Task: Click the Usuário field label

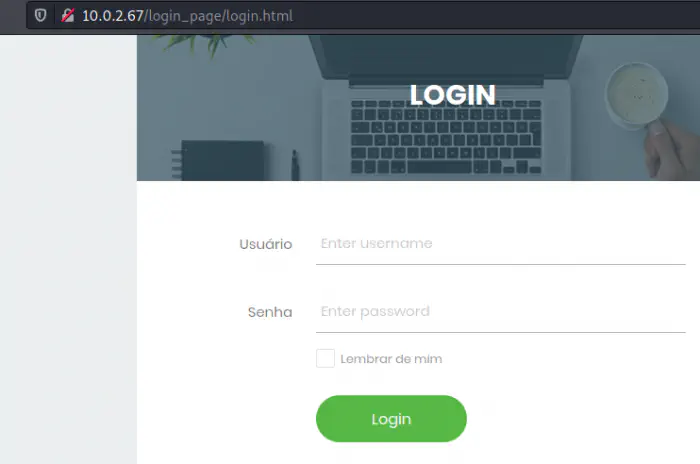Action: [266, 244]
